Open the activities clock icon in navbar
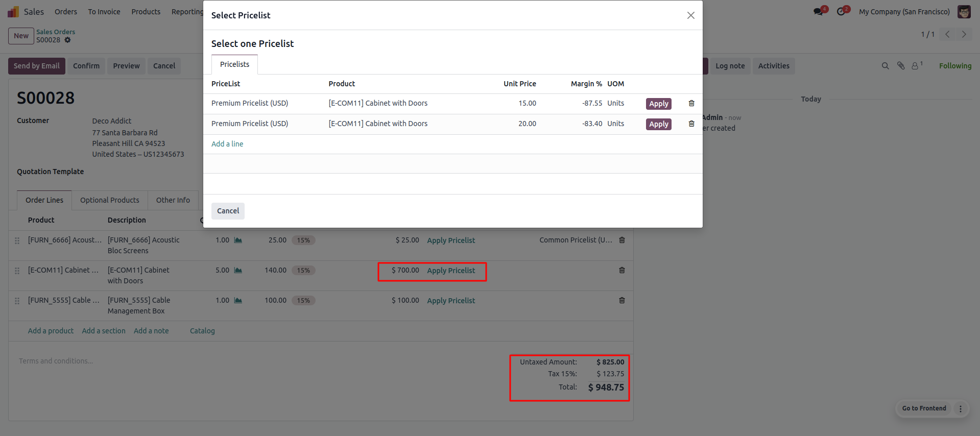This screenshot has height=436, width=980. 841,12
